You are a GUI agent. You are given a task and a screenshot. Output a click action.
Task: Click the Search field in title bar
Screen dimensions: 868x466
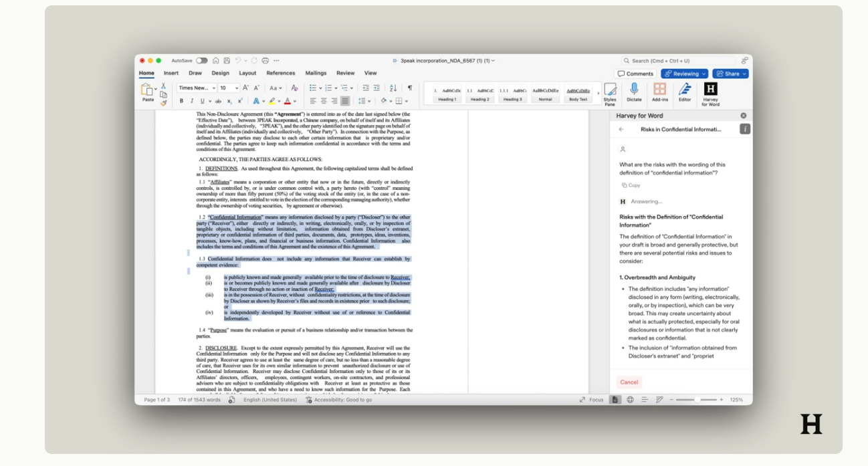click(x=677, y=61)
